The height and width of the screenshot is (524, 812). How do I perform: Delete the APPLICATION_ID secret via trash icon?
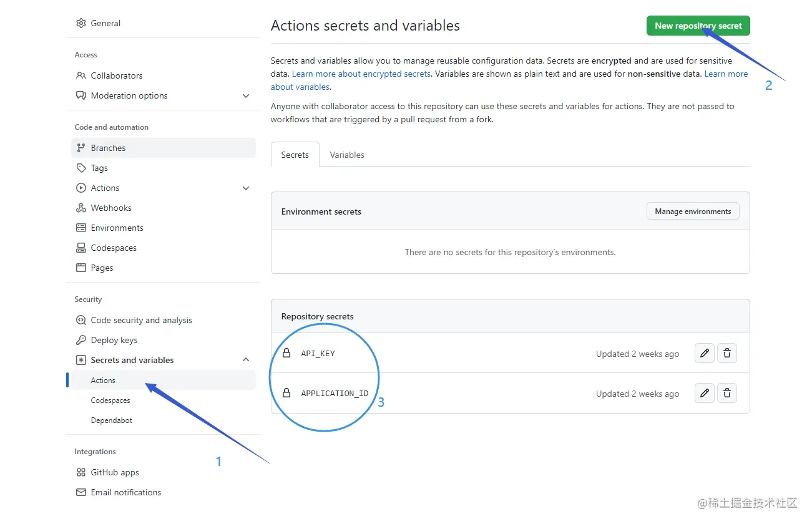pos(726,394)
